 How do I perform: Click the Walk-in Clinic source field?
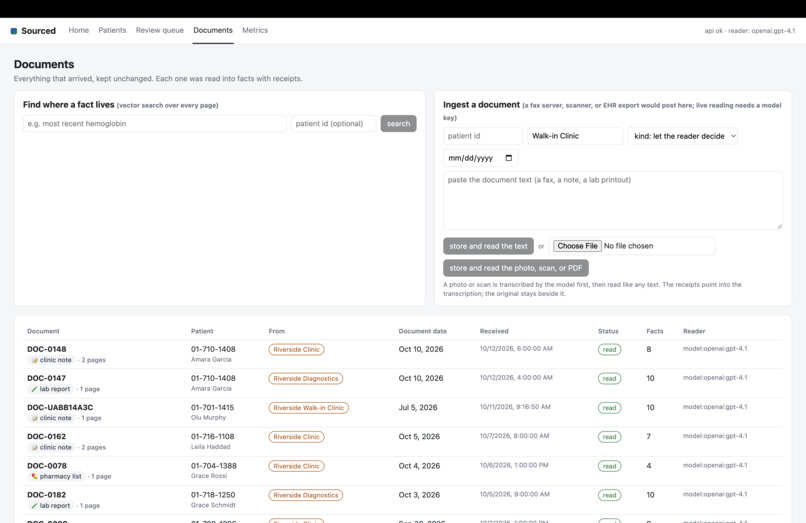tap(575, 136)
